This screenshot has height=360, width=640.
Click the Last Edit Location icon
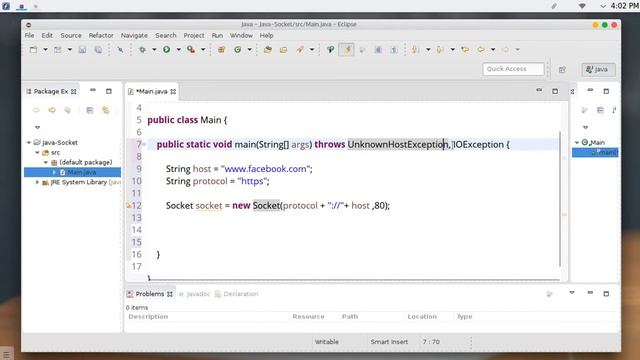point(465,49)
